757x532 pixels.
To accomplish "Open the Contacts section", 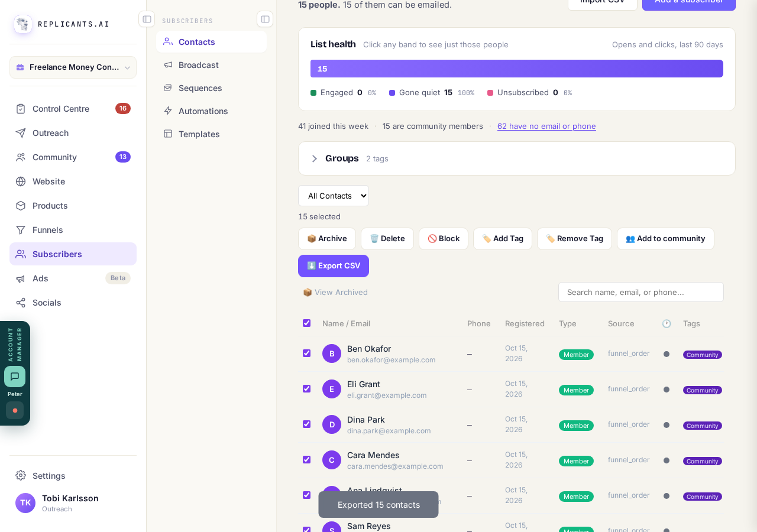I will 211,42.
